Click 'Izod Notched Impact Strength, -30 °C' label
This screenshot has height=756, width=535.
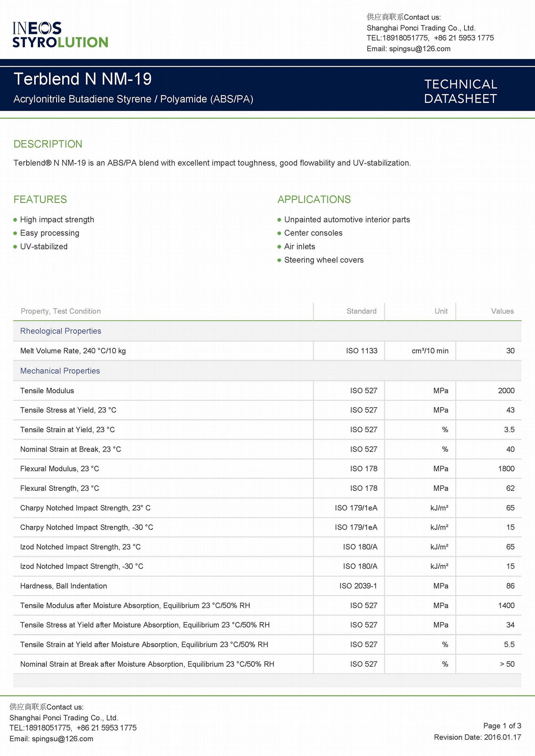coord(82,567)
